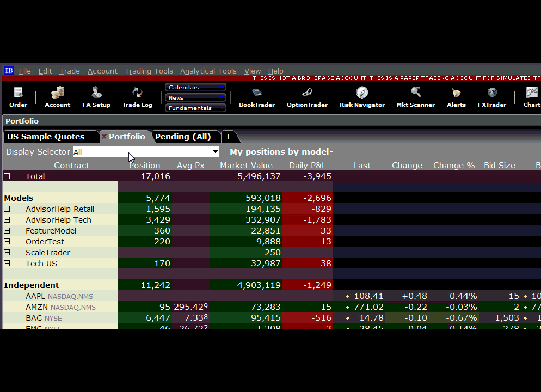Open the Trading Tools menu
Image resolution: width=541 pixels, height=392 pixels.
click(x=149, y=71)
